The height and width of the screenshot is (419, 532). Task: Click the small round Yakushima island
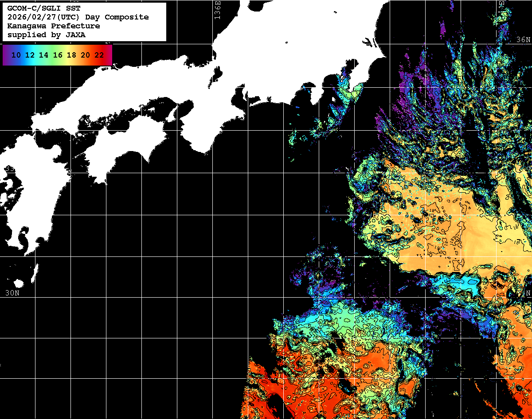[18, 283]
